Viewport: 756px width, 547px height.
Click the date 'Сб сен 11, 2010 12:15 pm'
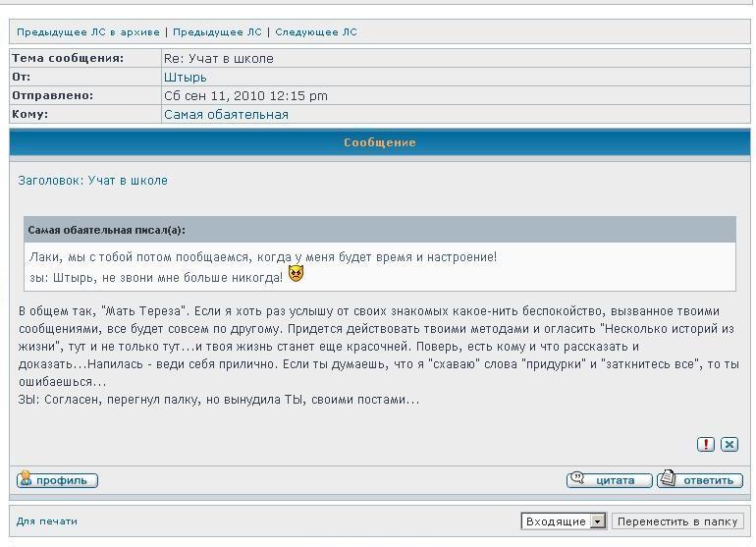coord(245,96)
